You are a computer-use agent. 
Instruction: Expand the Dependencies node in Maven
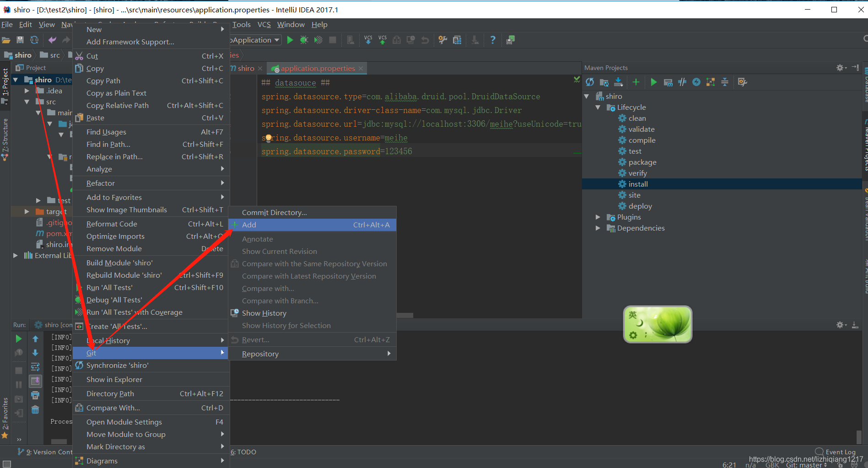[x=598, y=228]
